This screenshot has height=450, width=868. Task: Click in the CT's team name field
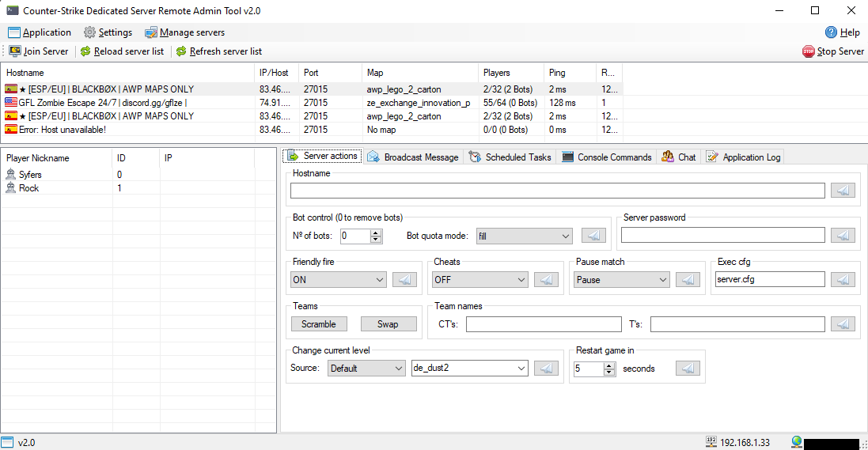(x=544, y=323)
